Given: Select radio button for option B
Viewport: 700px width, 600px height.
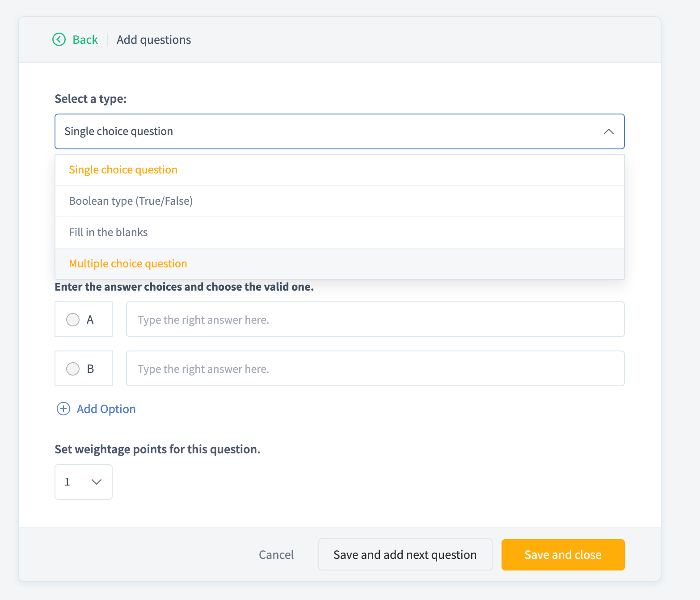Looking at the screenshot, I should pyautogui.click(x=73, y=369).
